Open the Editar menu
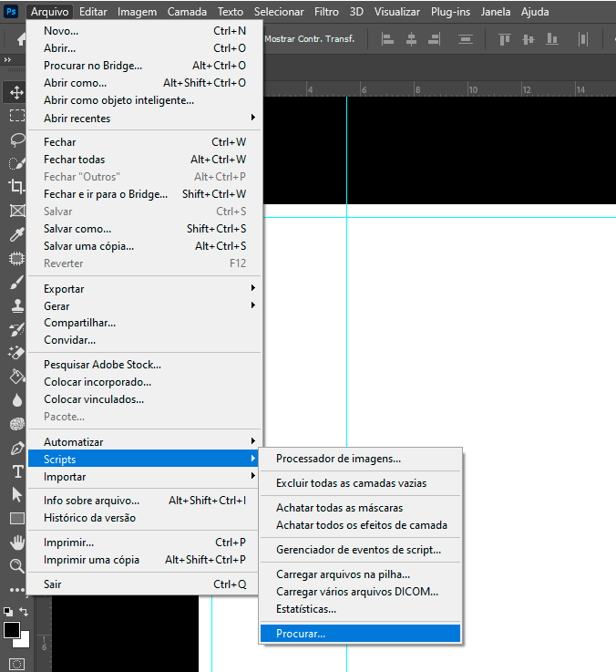 click(x=93, y=12)
